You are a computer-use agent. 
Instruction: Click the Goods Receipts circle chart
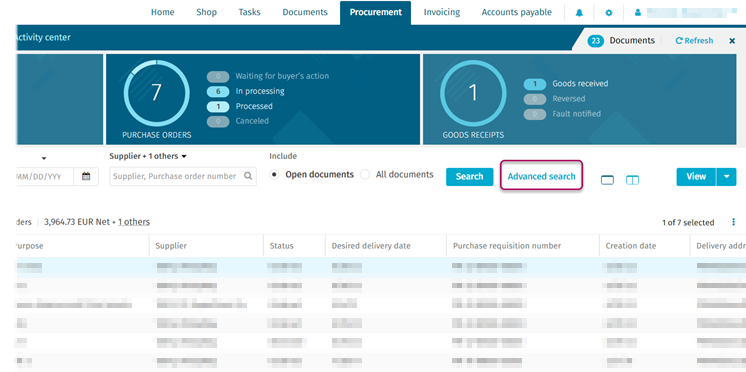(473, 93)
